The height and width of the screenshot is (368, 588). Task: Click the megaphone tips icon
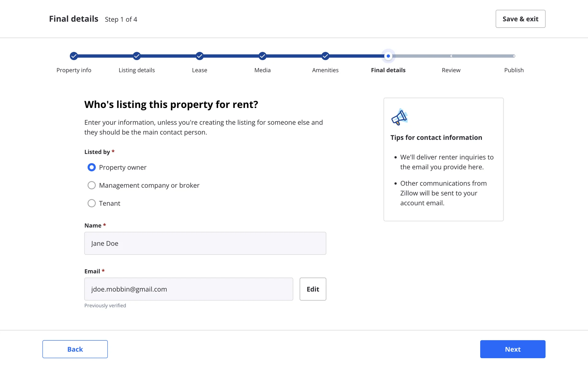tap(399, 117)
